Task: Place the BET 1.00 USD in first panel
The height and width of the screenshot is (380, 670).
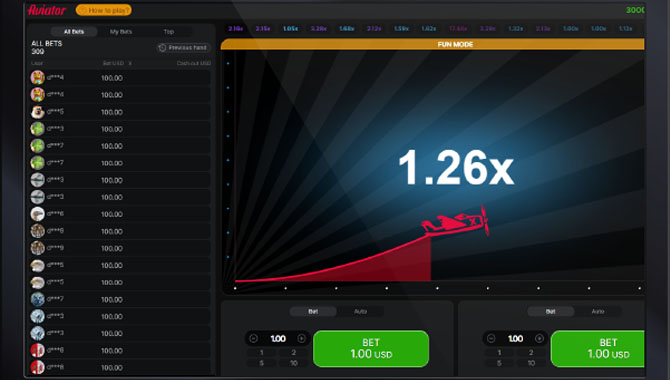Action: pyautogui.click(x=371, y=349)
